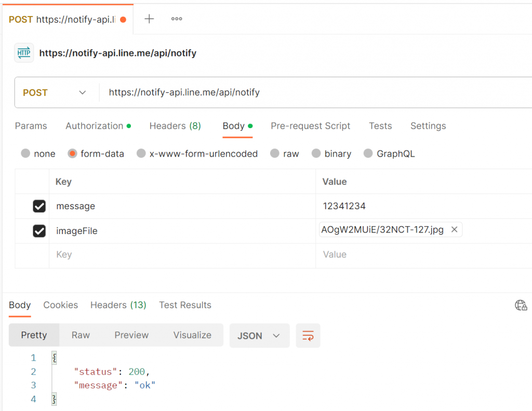The height and width of the screenshot is (411, 532).
Task: Open a new request tab with plus icon
Action: [149, 19]
